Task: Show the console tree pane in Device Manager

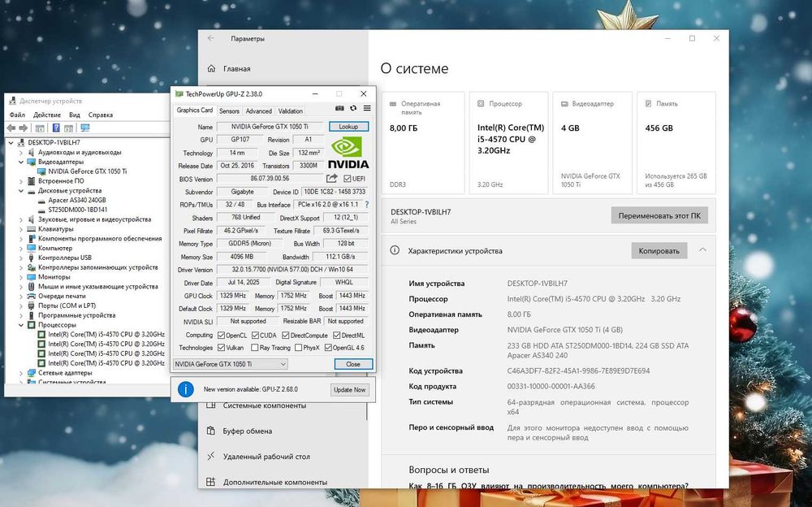Action: [x=40, y=128]
